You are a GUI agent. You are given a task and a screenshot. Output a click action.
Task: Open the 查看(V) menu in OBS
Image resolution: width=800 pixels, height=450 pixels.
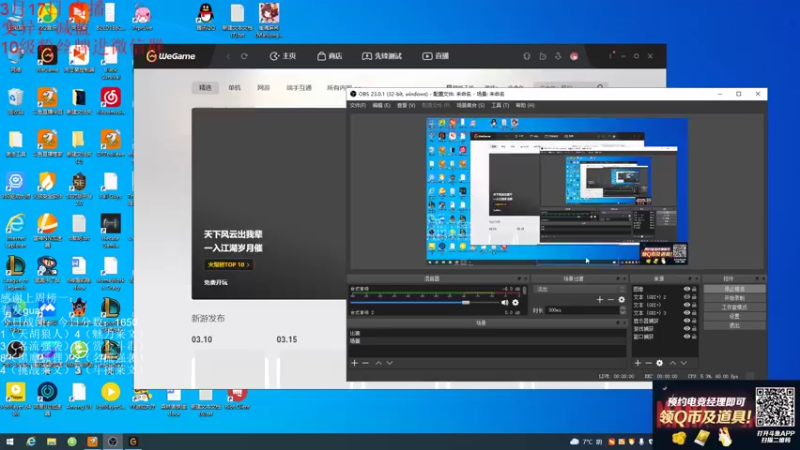click(x=406, y=106)
